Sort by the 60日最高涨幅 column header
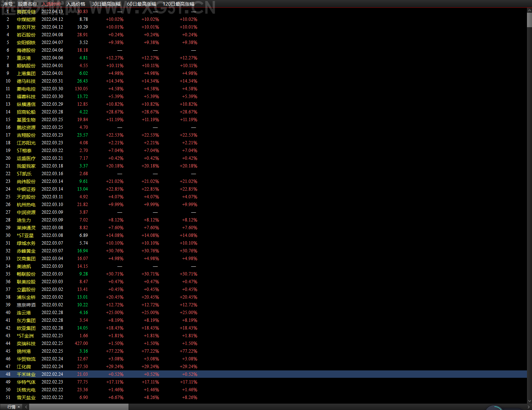The width and height of the screenshot is (532, 410). click(x=142, y=4)
